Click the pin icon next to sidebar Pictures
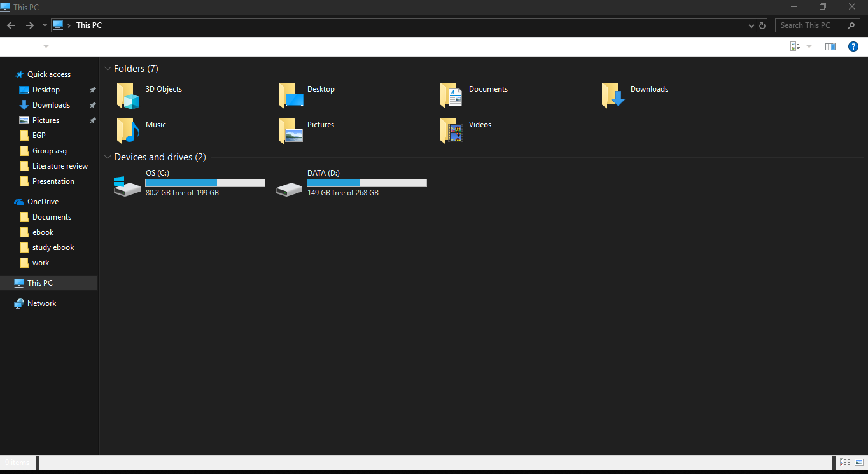This screenshot has height=474, width=868. click(92, 120)
